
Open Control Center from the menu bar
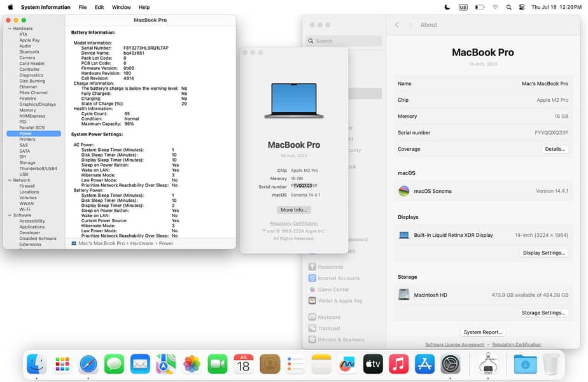click(x=522, y=7)
